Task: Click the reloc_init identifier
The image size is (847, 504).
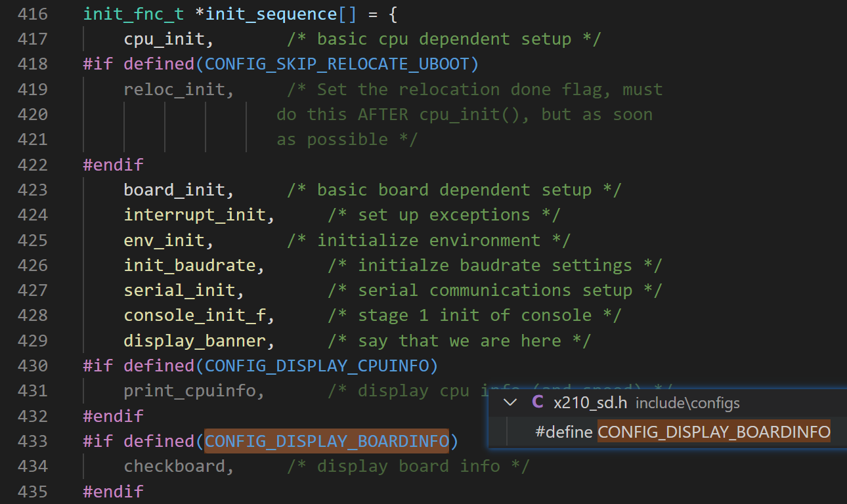Action: coord(174,89)
